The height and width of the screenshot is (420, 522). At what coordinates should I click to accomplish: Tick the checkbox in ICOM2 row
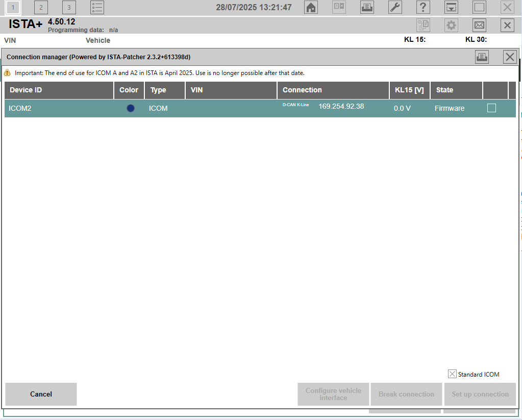(x=491, y=108)
